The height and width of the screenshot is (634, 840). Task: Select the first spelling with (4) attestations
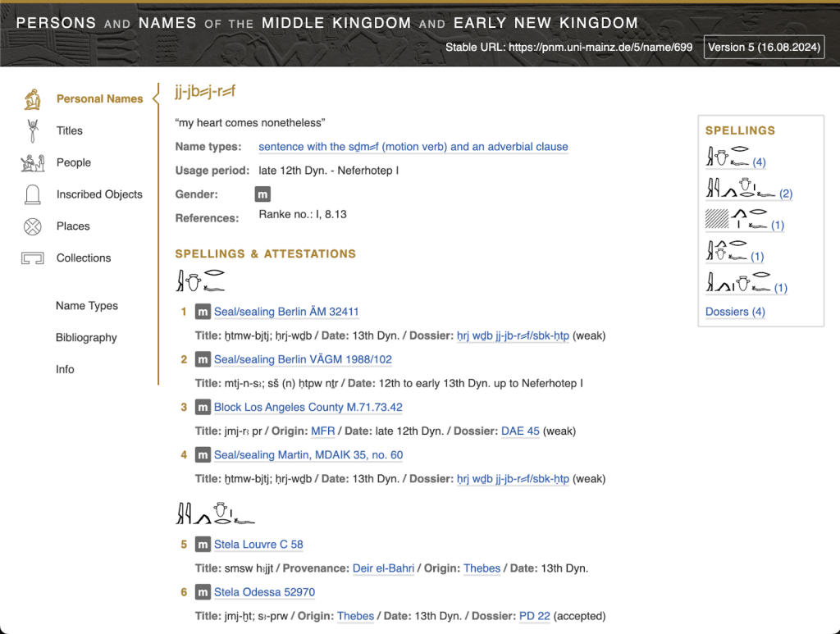tap(735, 157)
